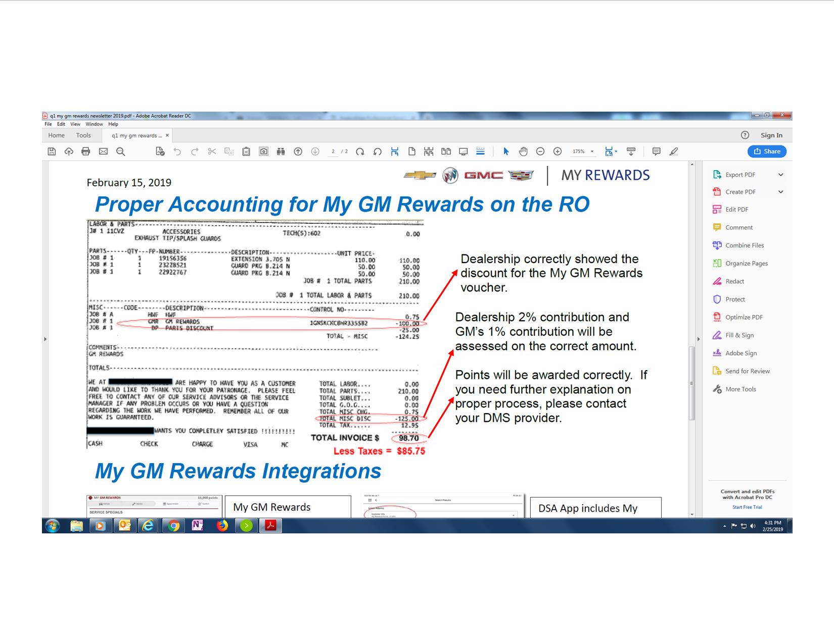Print the document
This screenshot has width=834, height=644.
click(86, 152)
